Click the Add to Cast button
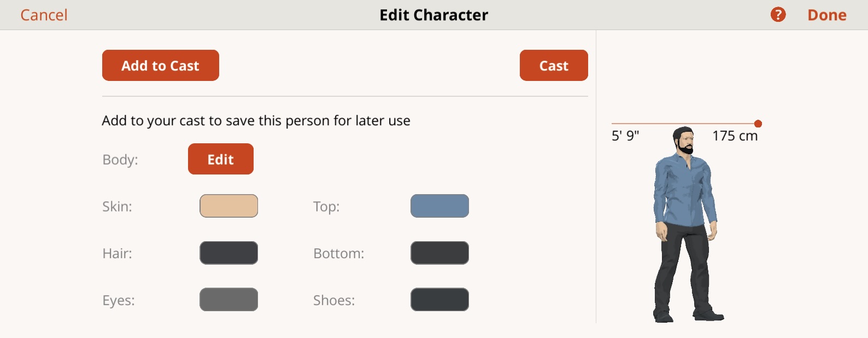Image resolution: width=868 pixels, height=338 pixels. point(161,66)
